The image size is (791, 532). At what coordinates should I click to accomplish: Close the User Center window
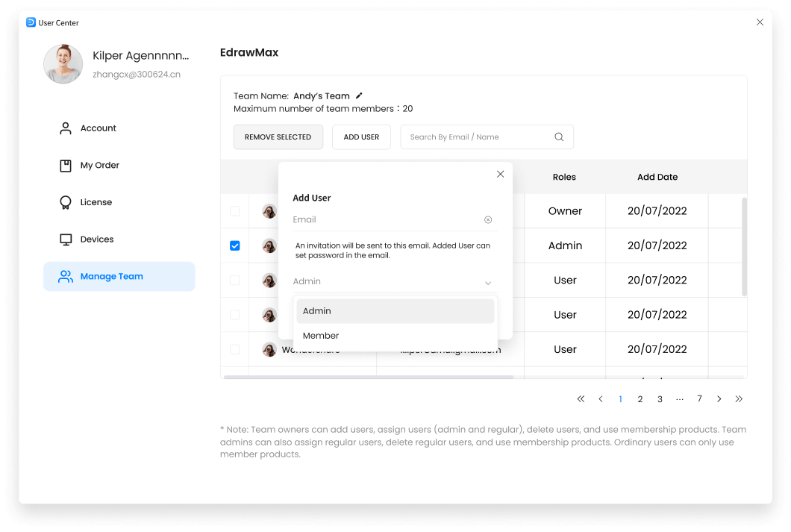(760, 22)
